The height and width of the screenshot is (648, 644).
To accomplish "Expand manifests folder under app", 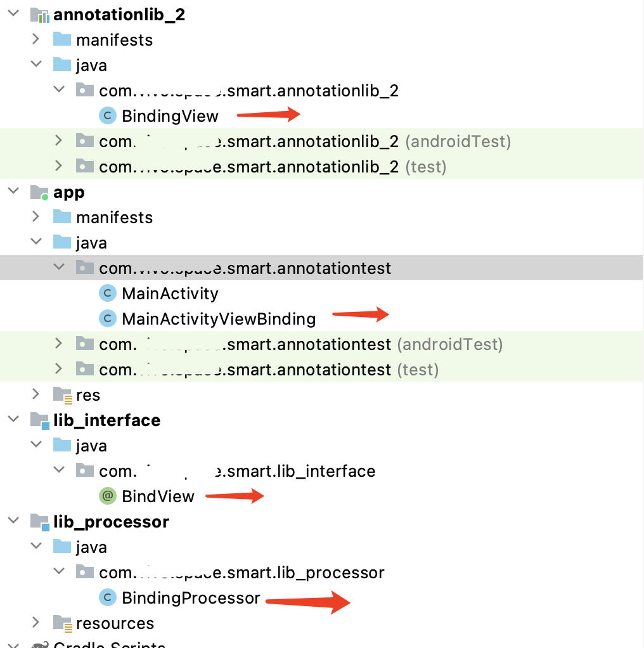I will pyautogui.click(x=36, y=217).
